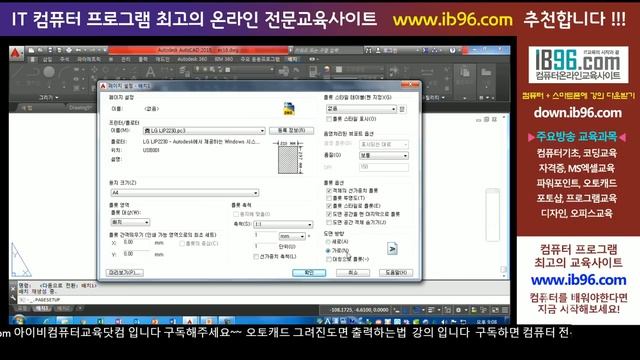Open mm units dropdown

point(292,236)
